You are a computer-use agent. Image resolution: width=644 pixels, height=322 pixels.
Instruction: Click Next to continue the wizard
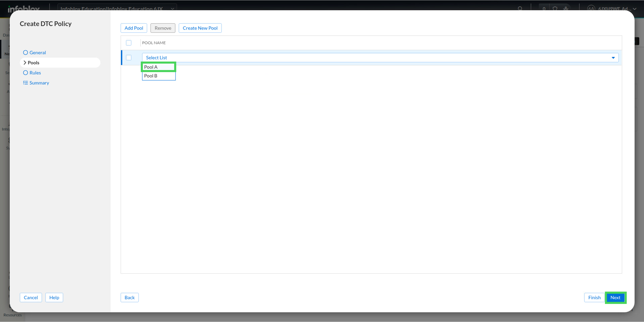click(x=615, y=298)
